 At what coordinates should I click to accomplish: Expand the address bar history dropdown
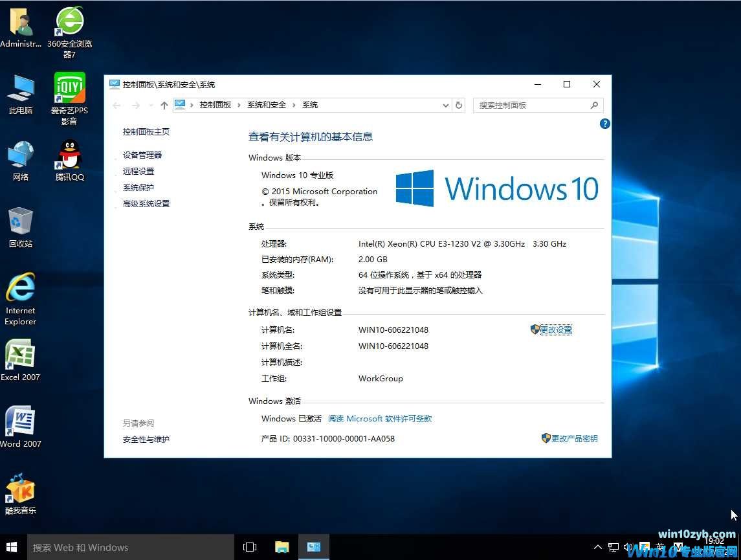coord(445,105)
